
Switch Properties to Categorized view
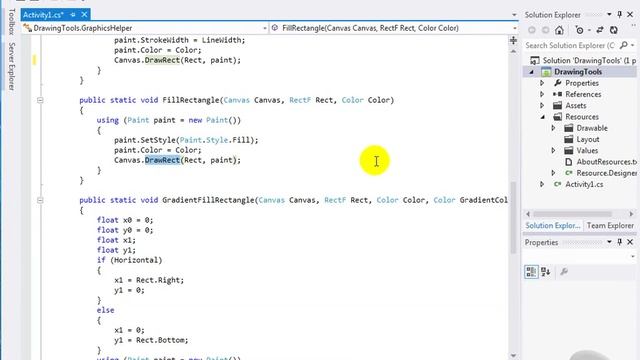[531, 271]
